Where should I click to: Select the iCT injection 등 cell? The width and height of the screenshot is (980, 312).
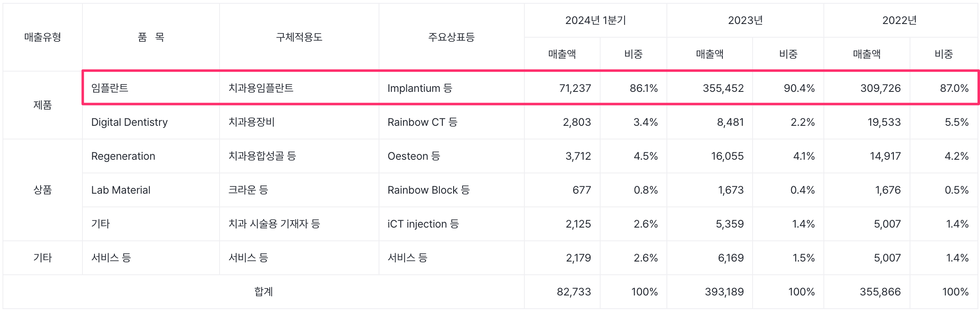pyautogui.click(x=423, y=224)
